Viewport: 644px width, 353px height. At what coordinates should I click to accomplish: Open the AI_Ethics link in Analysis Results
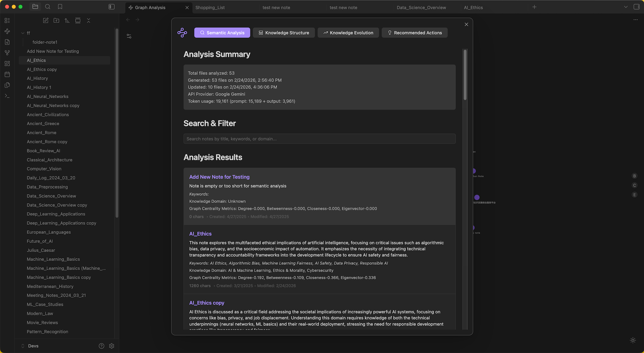click(x=200, y=233)
